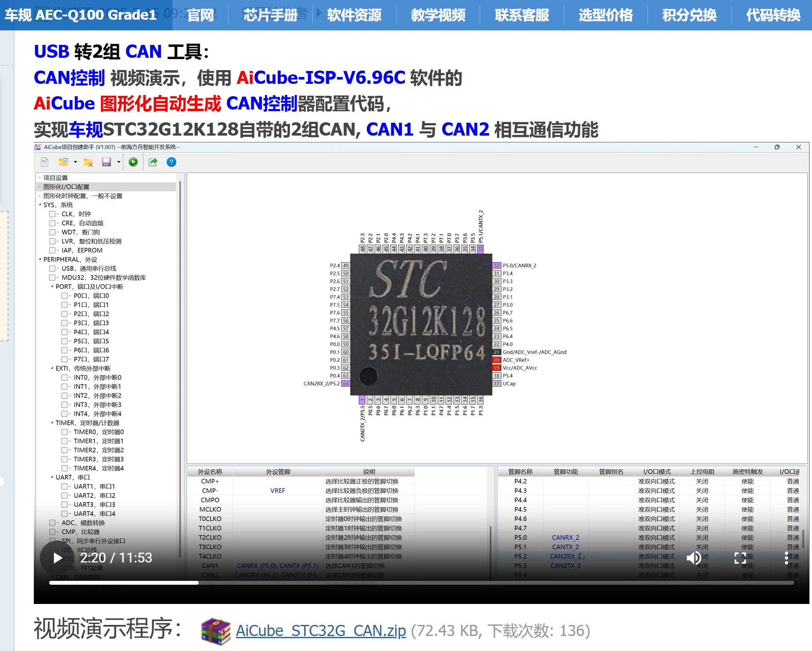This screenshot has width=812, height=651.
Task: Save the project with the floppy disk icon
Action: tap(105, 162)
